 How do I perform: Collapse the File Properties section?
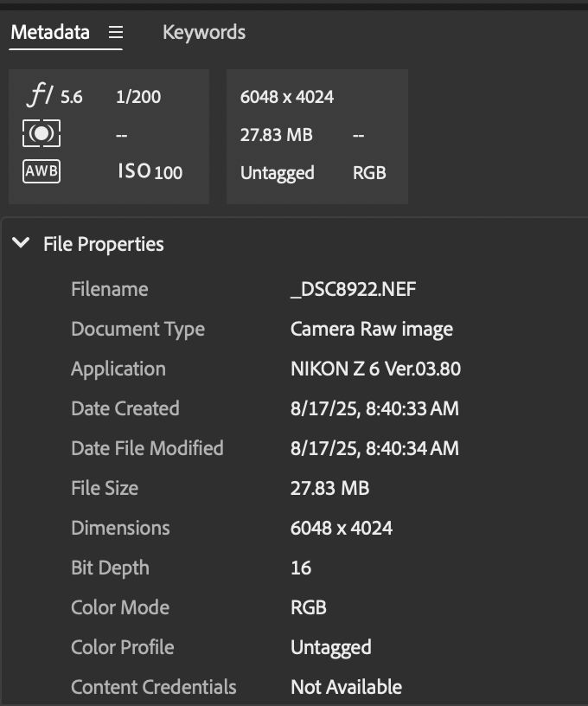click(x=21, y=243)
